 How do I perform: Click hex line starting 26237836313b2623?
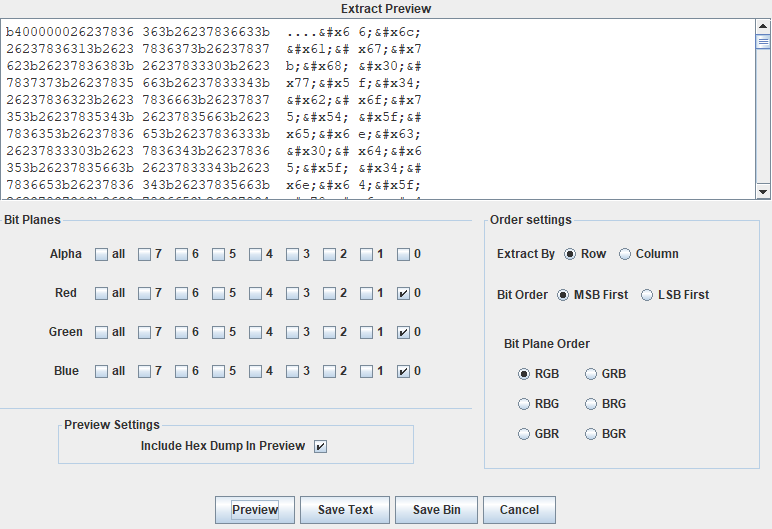pyautogui.click(x=214, y=49)
